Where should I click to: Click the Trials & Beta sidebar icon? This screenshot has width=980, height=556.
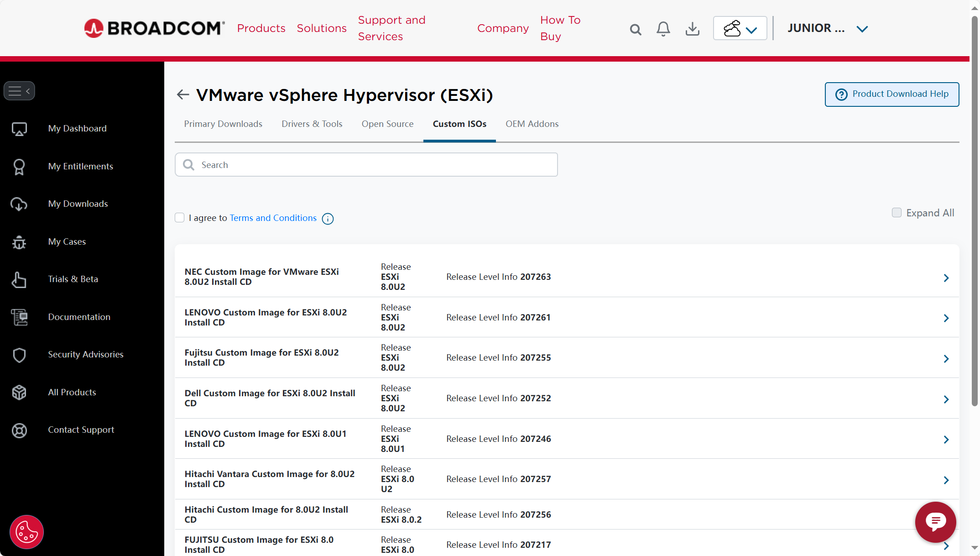point(18,278)
